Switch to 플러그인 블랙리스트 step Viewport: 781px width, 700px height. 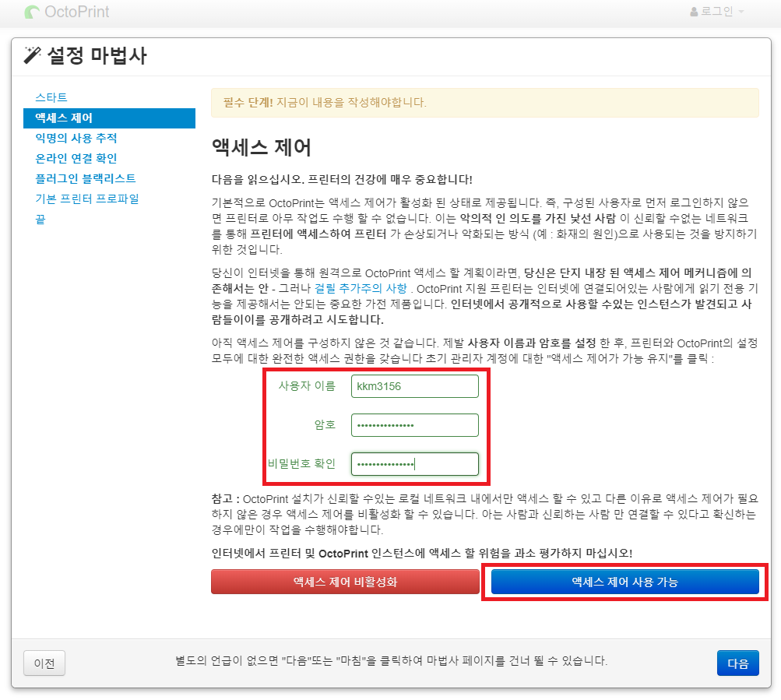pyautogui.click(x=86, y=178)
